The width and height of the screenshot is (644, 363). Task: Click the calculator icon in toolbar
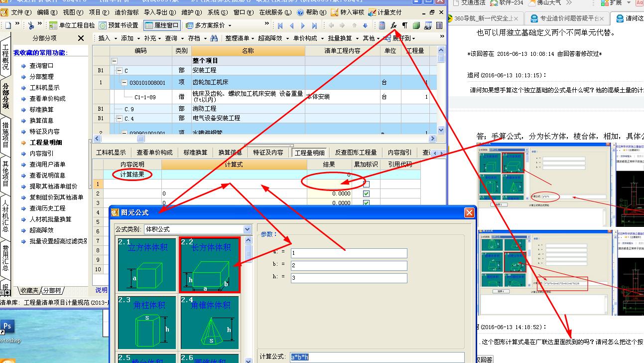click(x=382, y=25)
